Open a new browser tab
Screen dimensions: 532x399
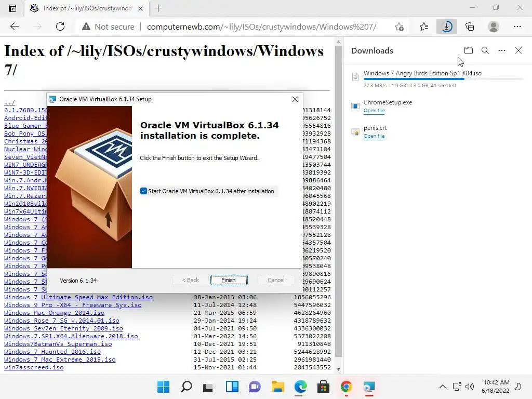tap(158, 8)
